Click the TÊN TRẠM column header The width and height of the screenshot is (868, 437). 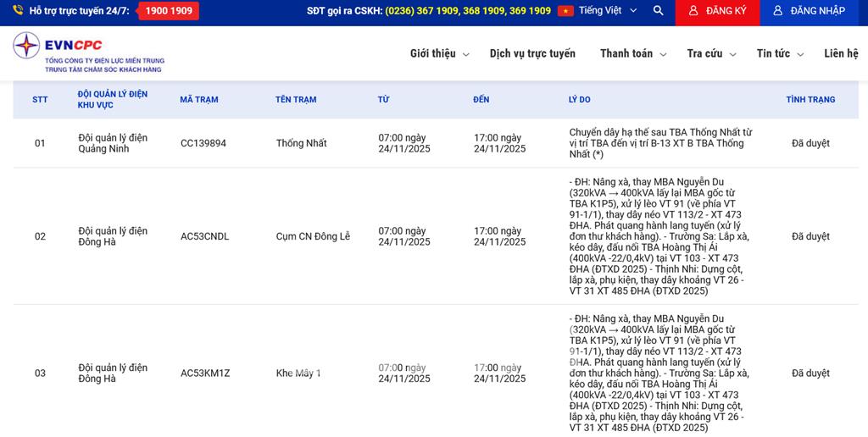pyautogui.click(x=296, y=100)
